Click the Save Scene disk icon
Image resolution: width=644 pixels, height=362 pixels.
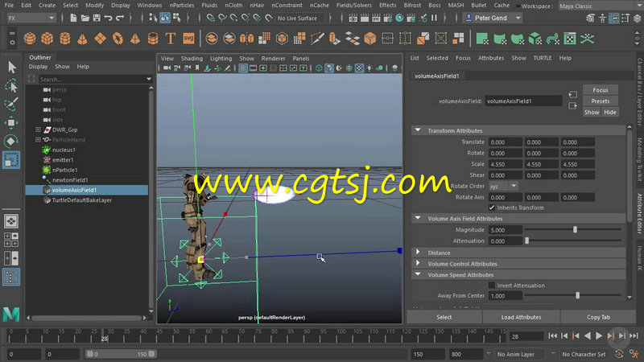pyautogui.click(x=97, y=18)
